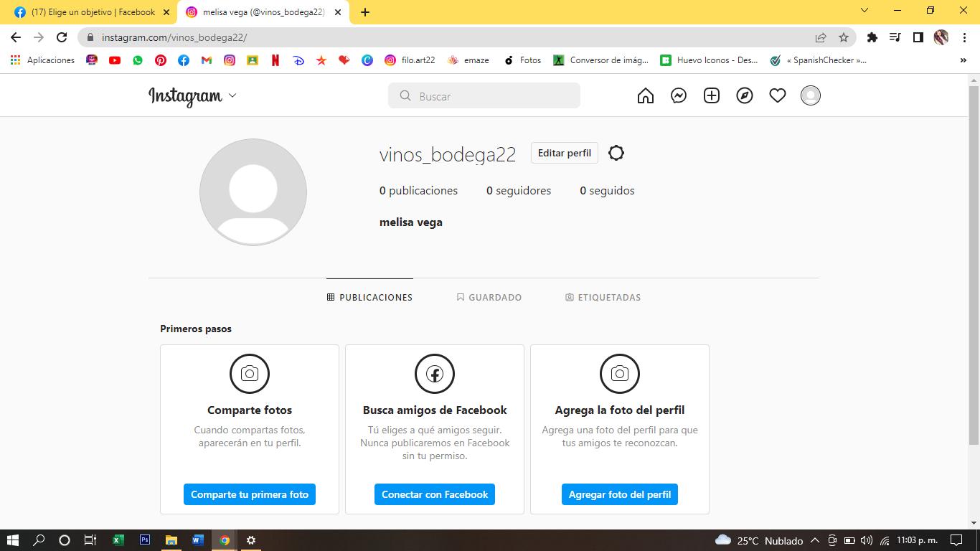The image size is (980, 551).
Task: Open the Fotos bookmark
Action: coord(522,60)
